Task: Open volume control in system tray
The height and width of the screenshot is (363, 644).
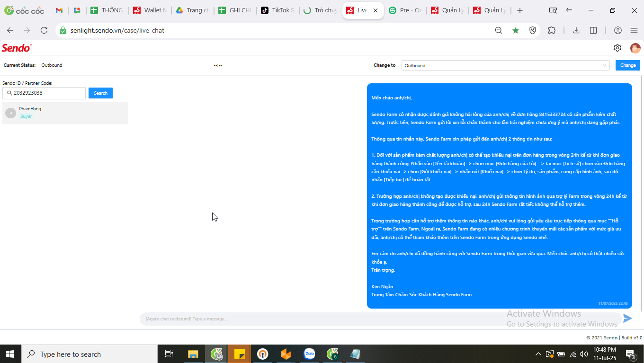Action: (585, 354)
